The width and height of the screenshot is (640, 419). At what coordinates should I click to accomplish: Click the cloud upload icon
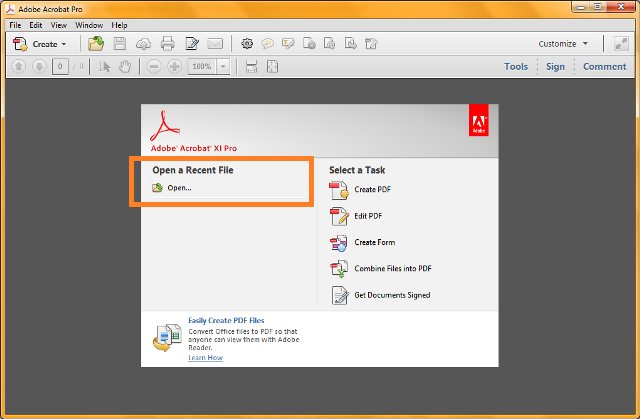click(x=143, y=44)
